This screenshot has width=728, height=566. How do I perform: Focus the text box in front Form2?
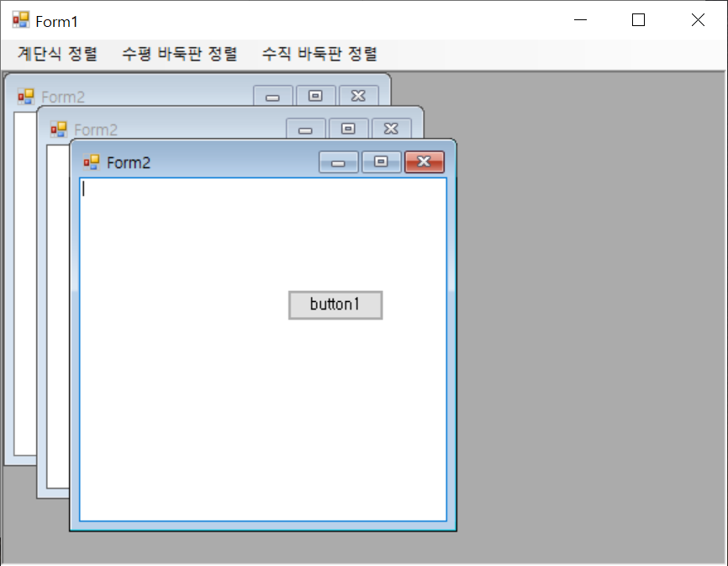[263, 349]
